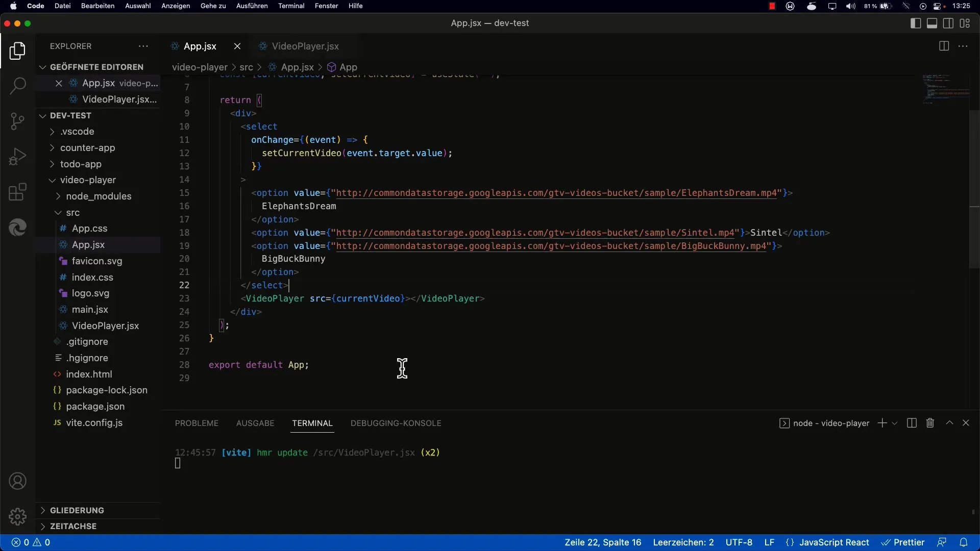Change end of line sequence LF
Viewport: 980px width, 551px height.
coord(769,542)
